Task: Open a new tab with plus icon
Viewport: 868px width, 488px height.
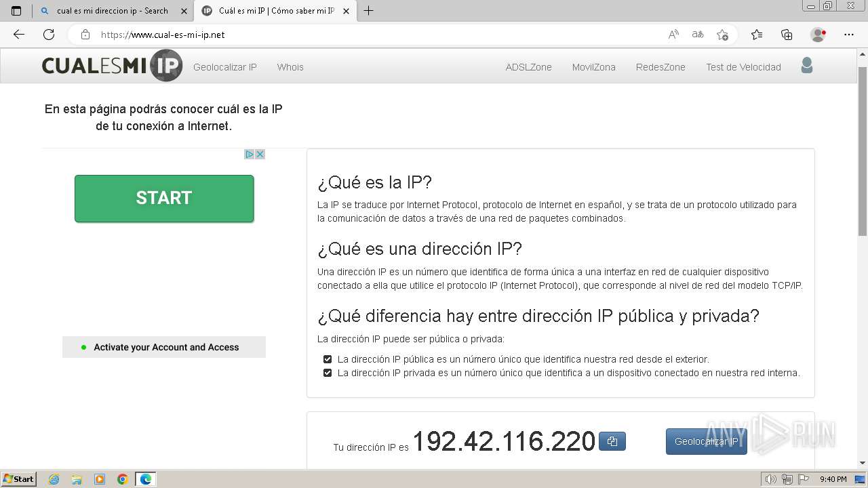Action: tap(369, 11)
